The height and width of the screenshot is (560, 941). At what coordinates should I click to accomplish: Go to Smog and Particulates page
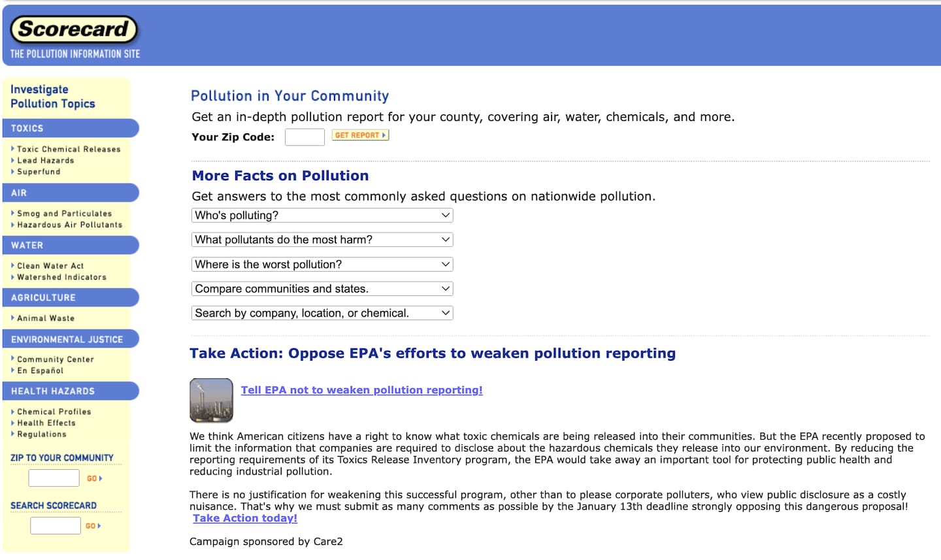(64, 214)
